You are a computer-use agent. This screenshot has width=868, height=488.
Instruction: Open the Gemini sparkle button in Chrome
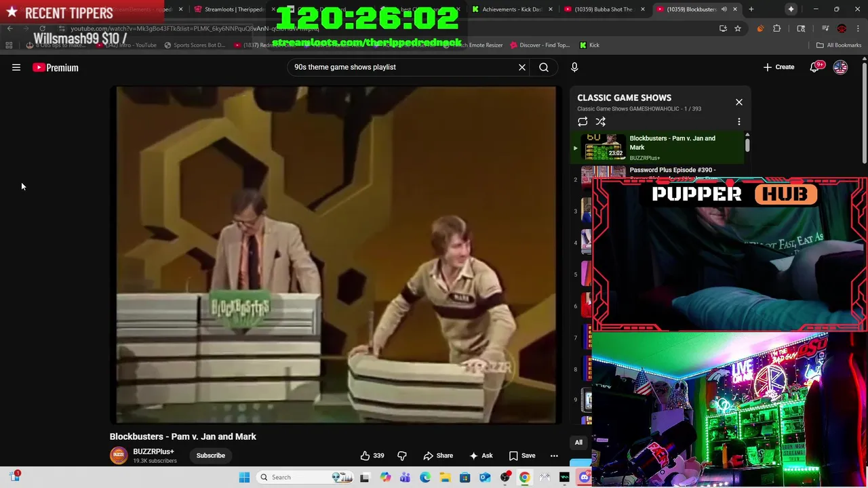[x=791, y=9]
